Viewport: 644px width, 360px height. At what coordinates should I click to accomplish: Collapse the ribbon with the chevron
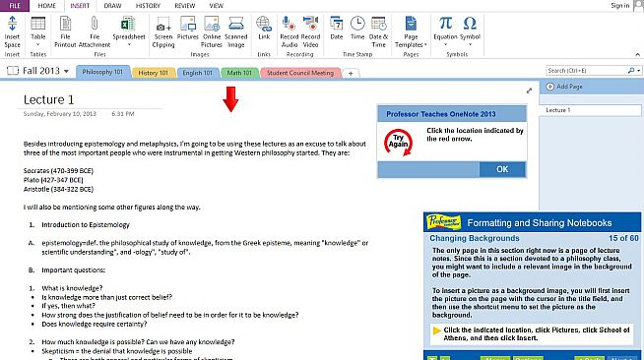(637, 54)
